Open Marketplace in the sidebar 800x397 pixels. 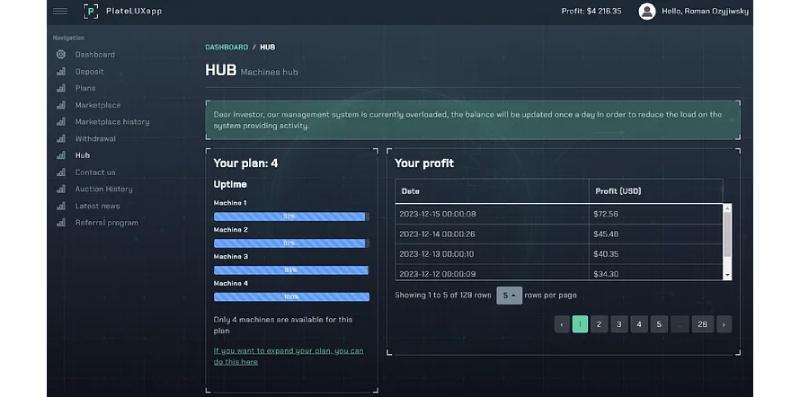(98, 105)
